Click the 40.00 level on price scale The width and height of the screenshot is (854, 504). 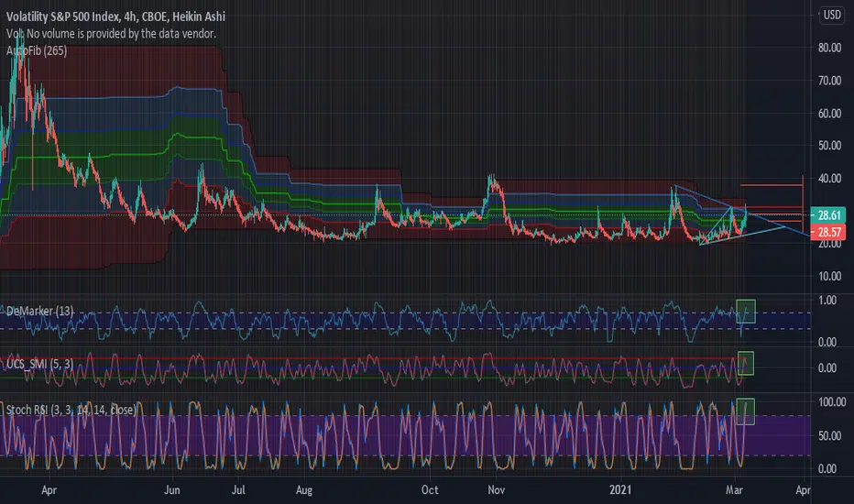(x=829, y=179)
